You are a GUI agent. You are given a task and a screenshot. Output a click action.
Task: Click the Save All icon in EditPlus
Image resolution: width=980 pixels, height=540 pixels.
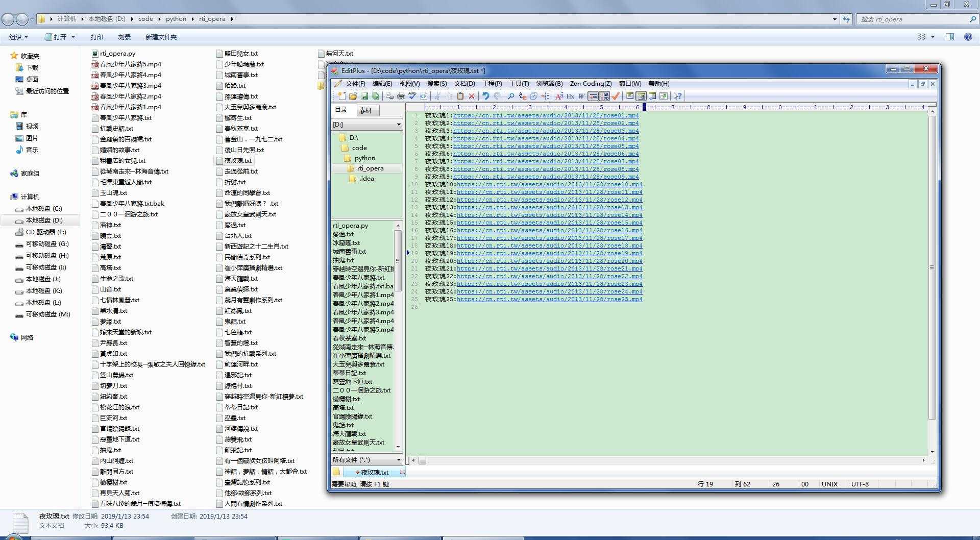[x=376, y=96]
